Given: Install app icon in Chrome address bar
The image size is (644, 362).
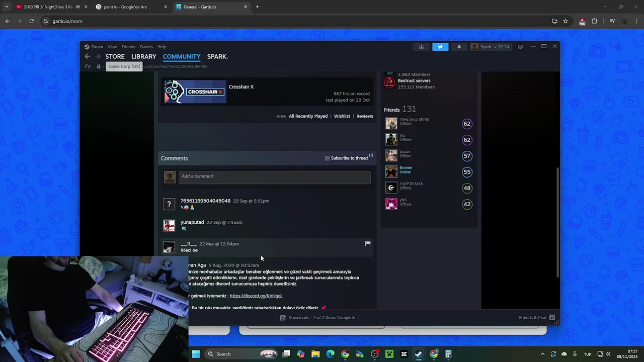Looking at the screenshot, I should pos(554,21).
